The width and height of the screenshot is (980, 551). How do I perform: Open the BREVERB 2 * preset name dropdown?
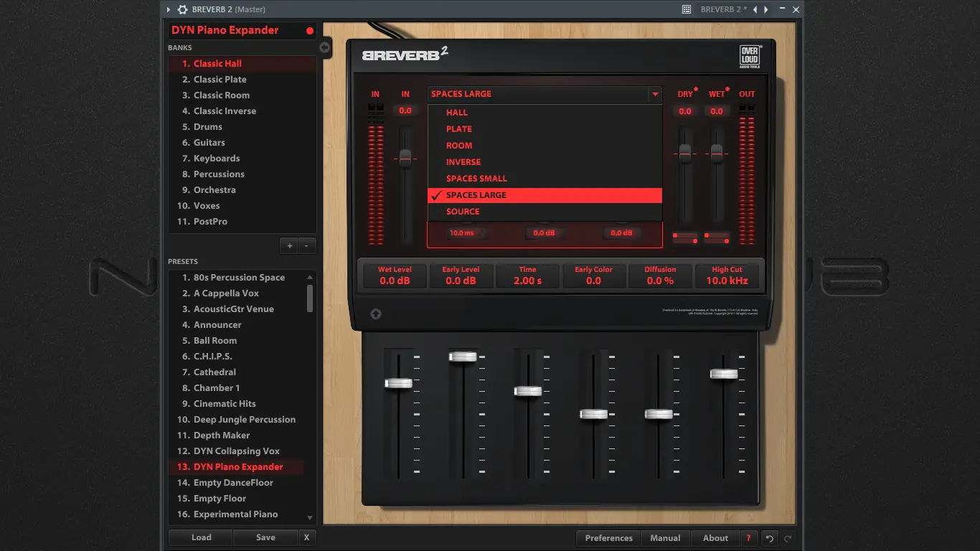tap(725, 9)
